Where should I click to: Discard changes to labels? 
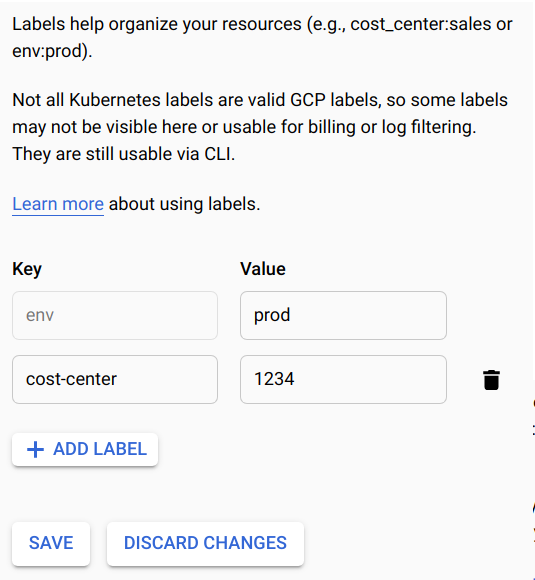click(x=205, y=543)
